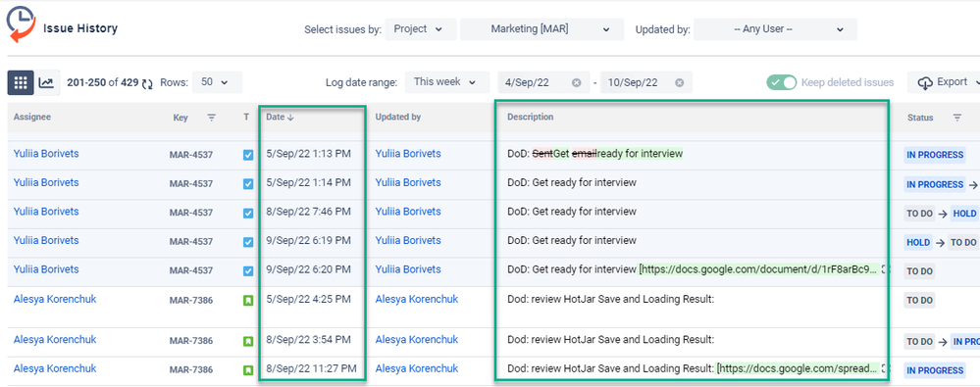
Task: Click story type icon at 8/Sep/22 11:27 PM
Action: pyautogui.click(x=248, y=370)
